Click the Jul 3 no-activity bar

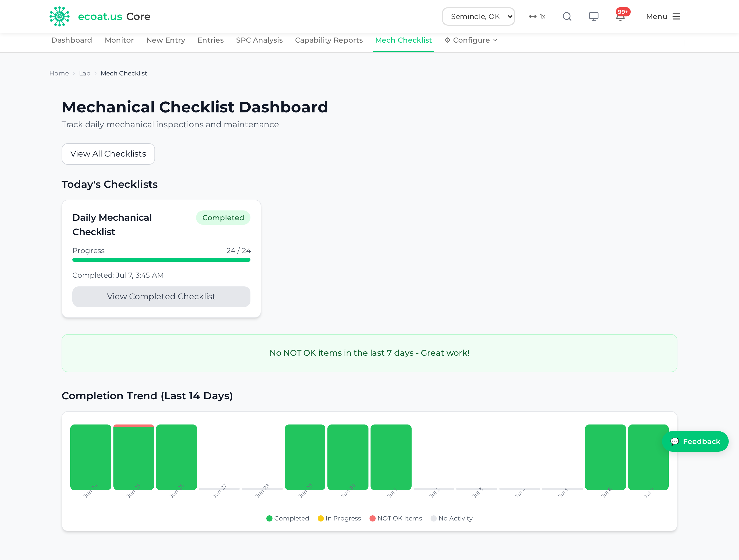tap(477, 489)
